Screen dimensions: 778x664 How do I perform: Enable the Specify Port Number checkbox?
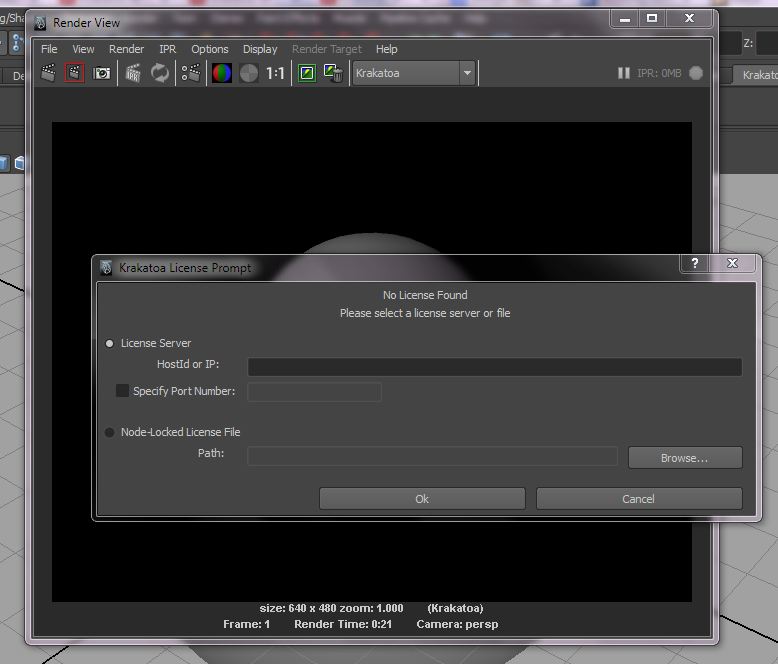tap(122, 391)
